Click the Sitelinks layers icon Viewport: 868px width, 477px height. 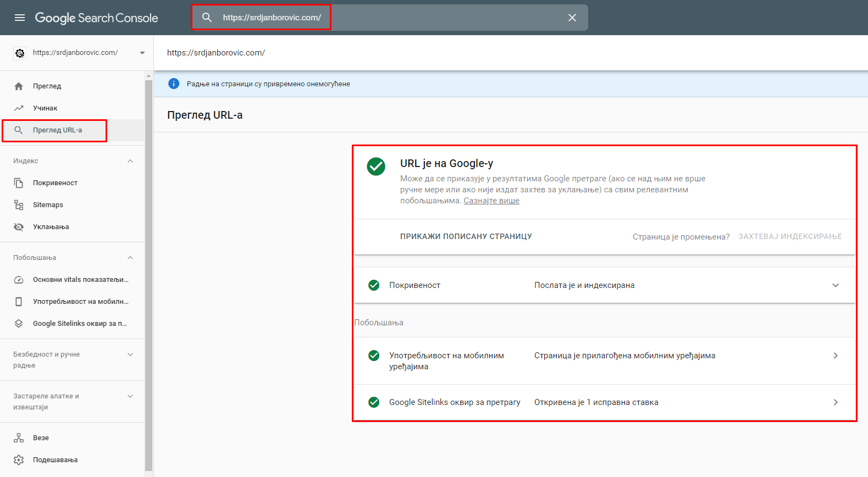tap(19, 324)
